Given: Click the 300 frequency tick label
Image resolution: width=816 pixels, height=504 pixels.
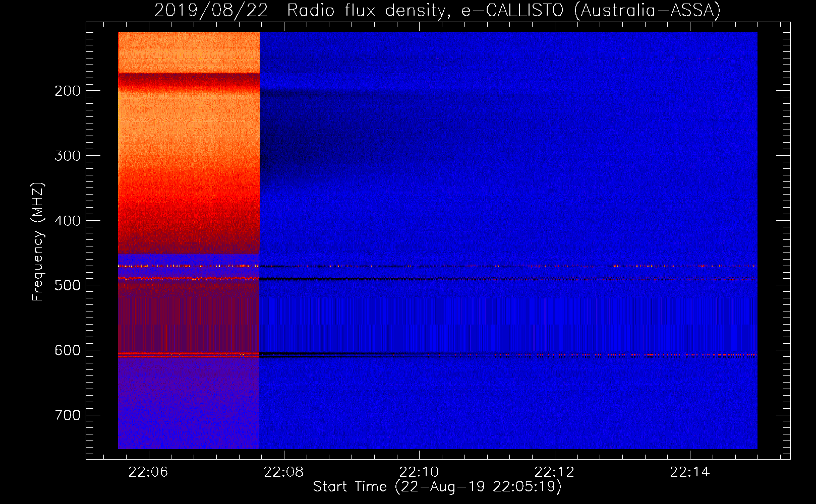Looking at the screenshot, I should [x=68, y=156].
